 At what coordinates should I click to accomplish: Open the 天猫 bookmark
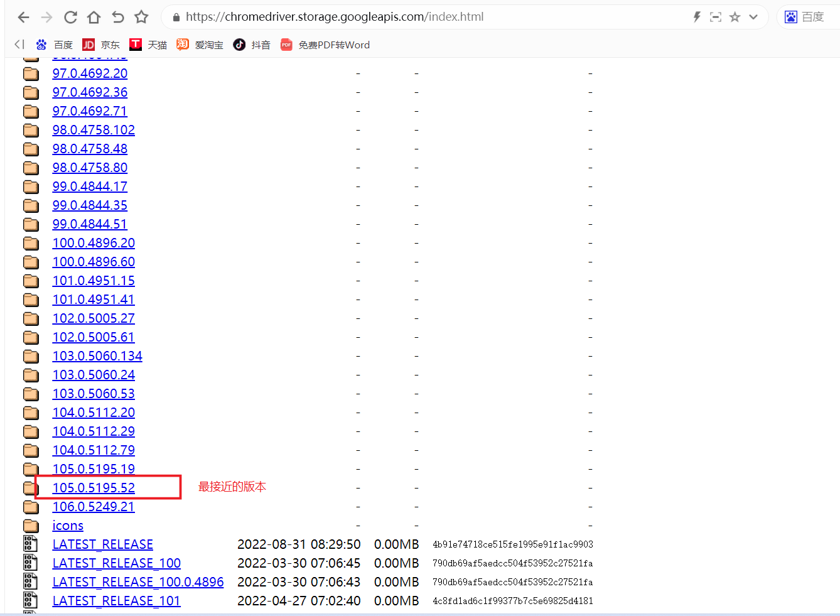[x=148, y=45]
